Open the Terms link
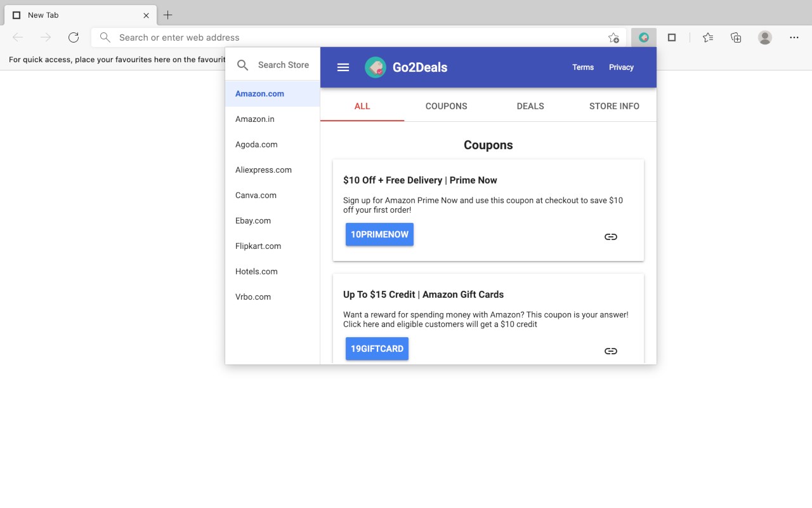Image resolution: width=812 pixels, height=508 pixels. [583, 67]
